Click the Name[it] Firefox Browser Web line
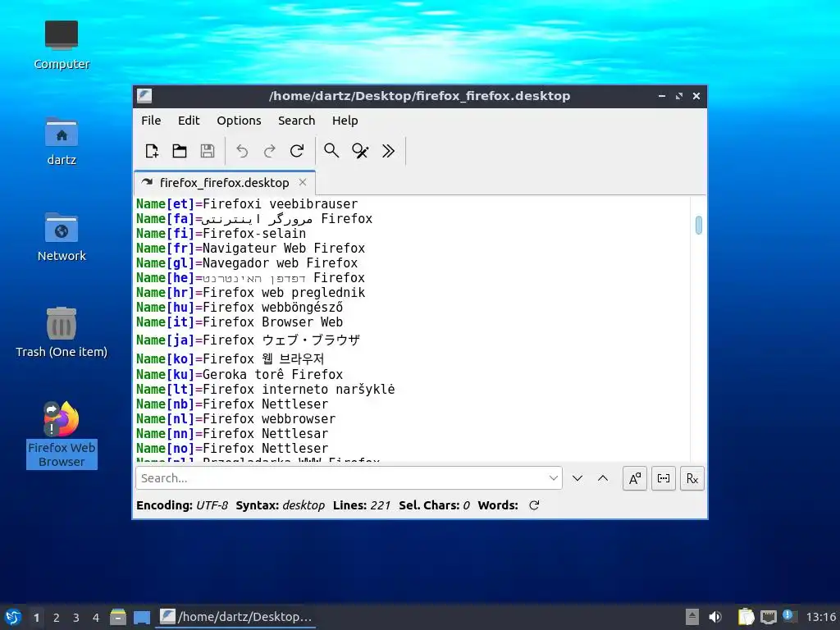This screenshot has height=630, width=840. click(239, 322)
